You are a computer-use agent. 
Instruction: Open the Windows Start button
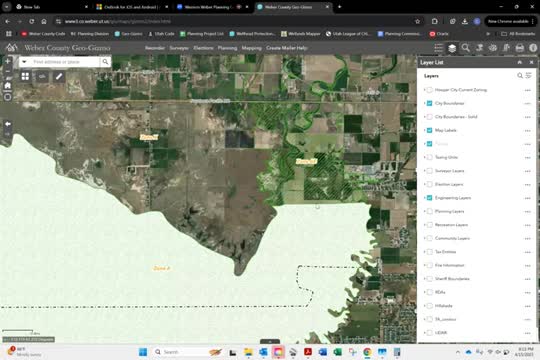click(143, 352)
